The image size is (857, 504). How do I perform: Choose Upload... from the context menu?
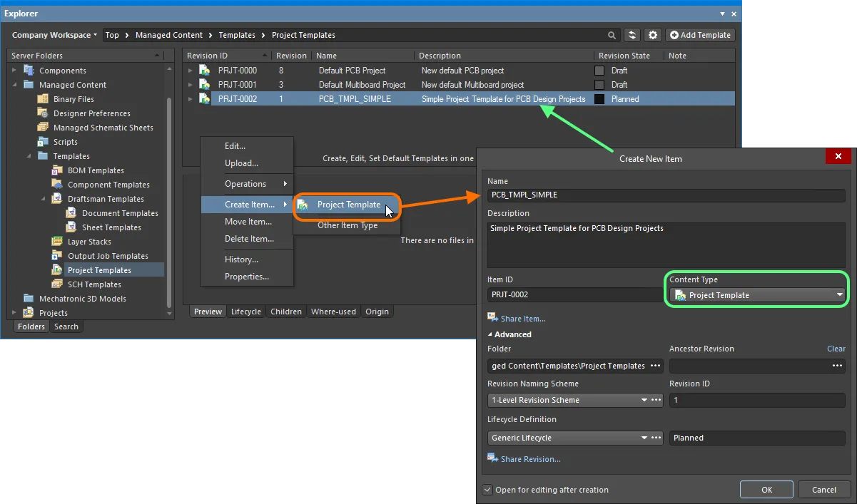(x=247, y=163)
